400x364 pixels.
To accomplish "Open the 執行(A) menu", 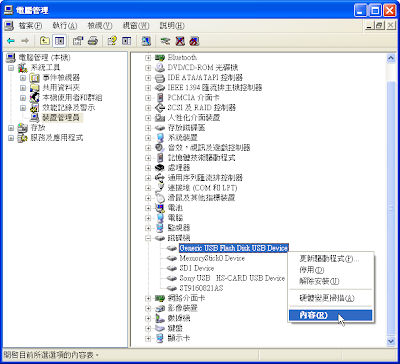I will point(65,26).
